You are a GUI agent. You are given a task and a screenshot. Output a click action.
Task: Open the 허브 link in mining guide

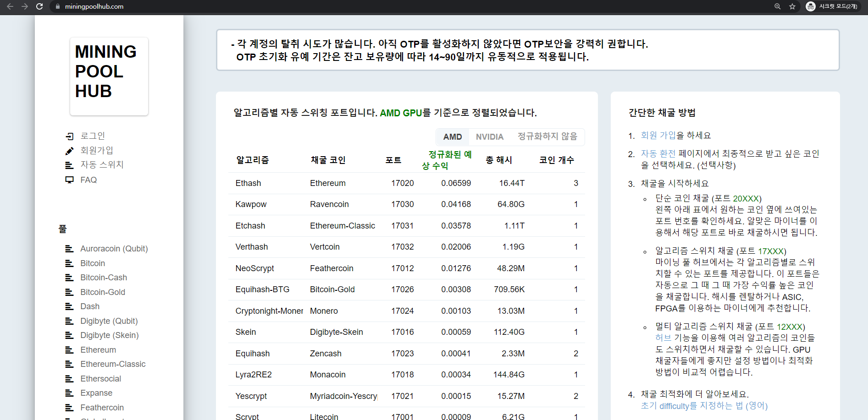point(663,338)
